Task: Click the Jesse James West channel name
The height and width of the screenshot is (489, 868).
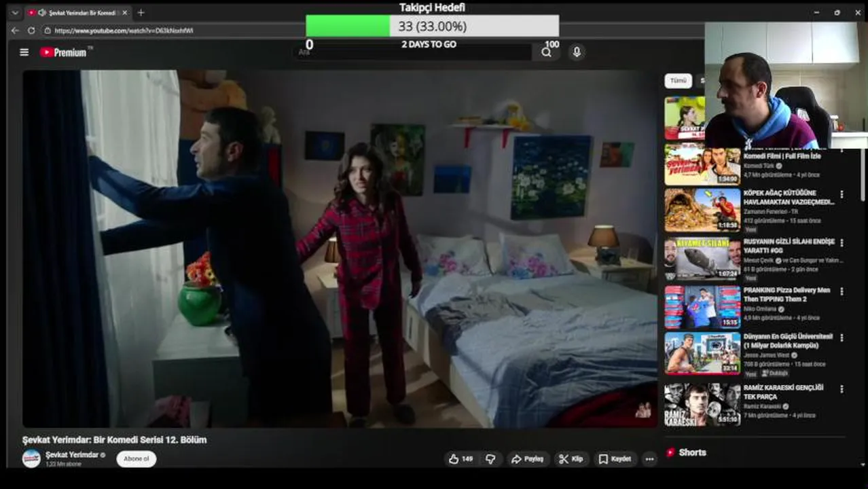Action: 766,355
